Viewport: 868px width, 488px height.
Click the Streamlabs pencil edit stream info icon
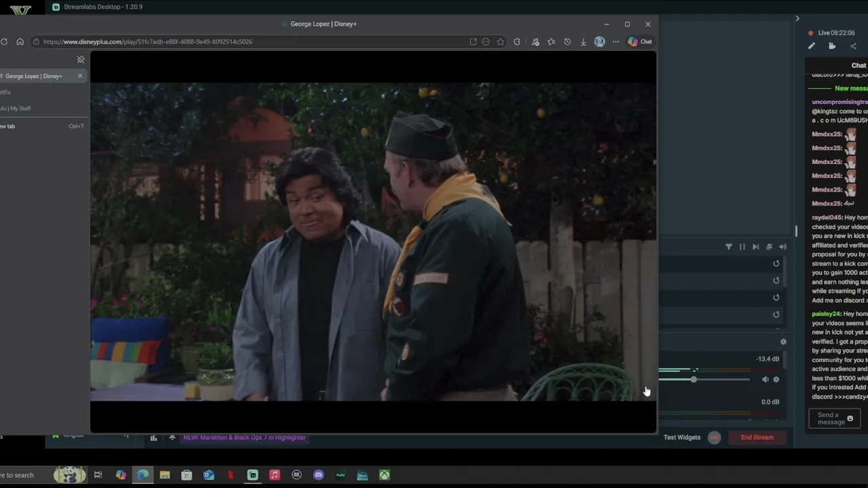812,46
